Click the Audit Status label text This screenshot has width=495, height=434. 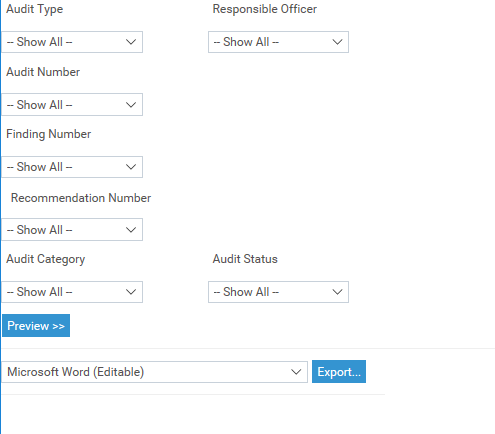point(245,259)
